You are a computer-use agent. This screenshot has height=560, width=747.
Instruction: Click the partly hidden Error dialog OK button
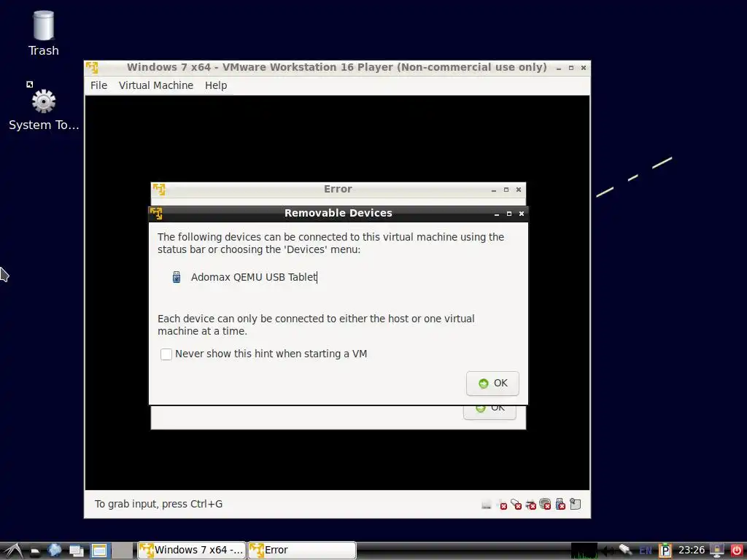pyautogui.click(x=489, y=412)
